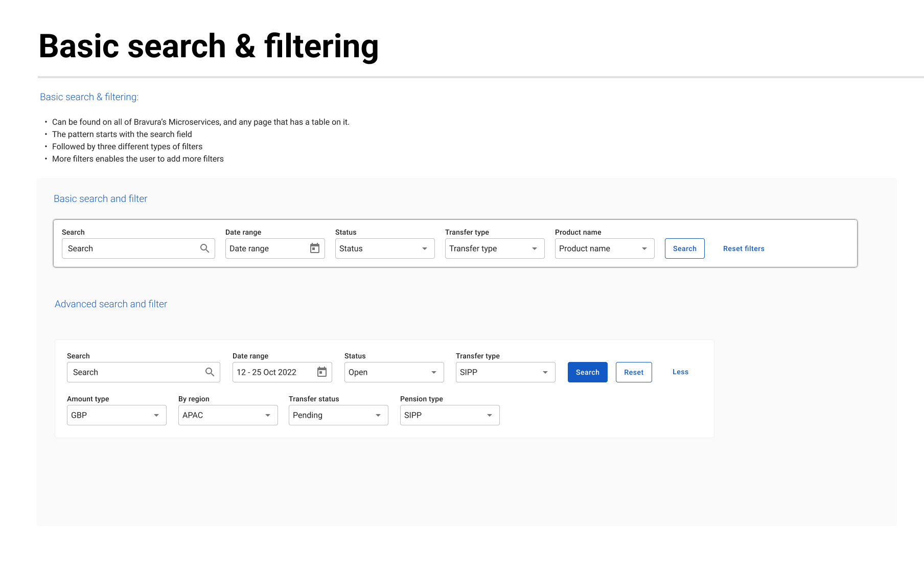Click the 12 - 25 Oct 2022 date field
This screenshot has width=924, height=568.
click(282, 372)
